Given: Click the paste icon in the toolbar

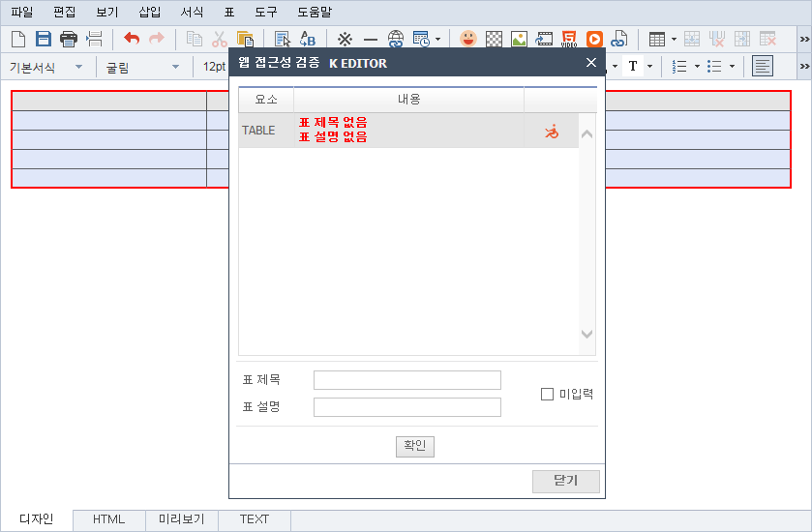Looking at the screenshot, I should click(x=245, y=40).
